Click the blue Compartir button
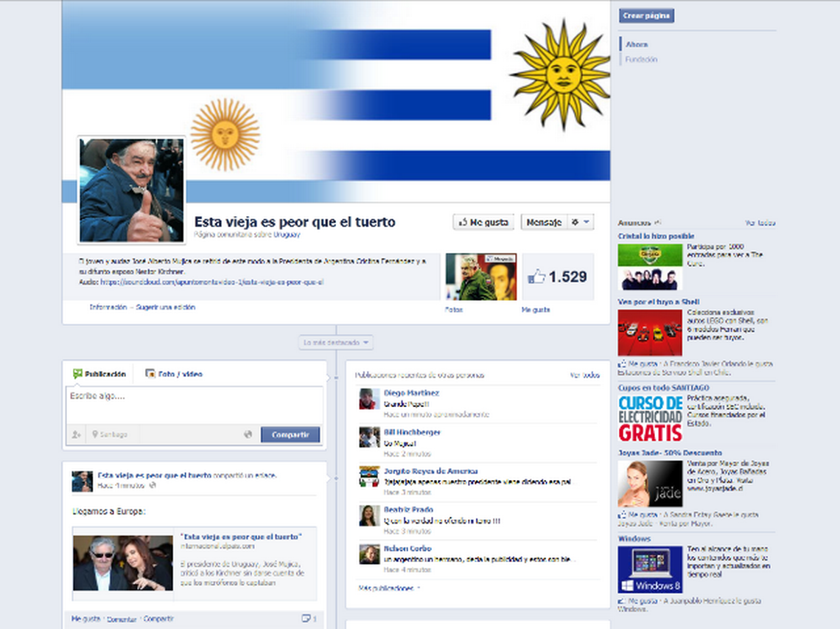The height and width of the screenshot is (629, 840). click(290, 434)
